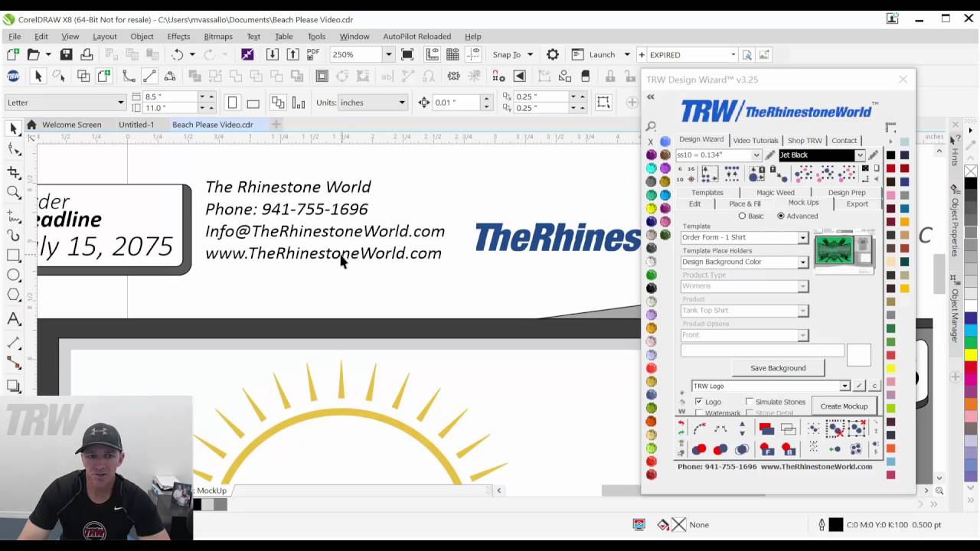Select the Polygon tool in the toolbox
Screen dimensions: 980x551
click(13, 295)
